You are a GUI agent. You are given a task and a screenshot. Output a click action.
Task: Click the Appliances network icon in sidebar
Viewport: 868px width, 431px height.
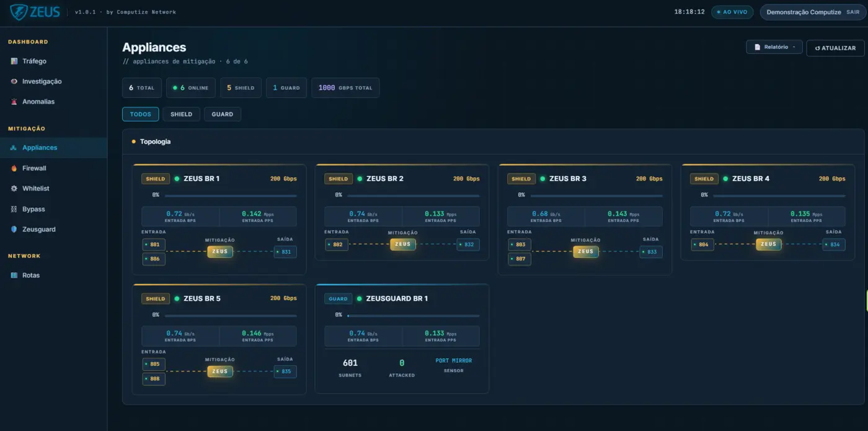click(14, 148)
